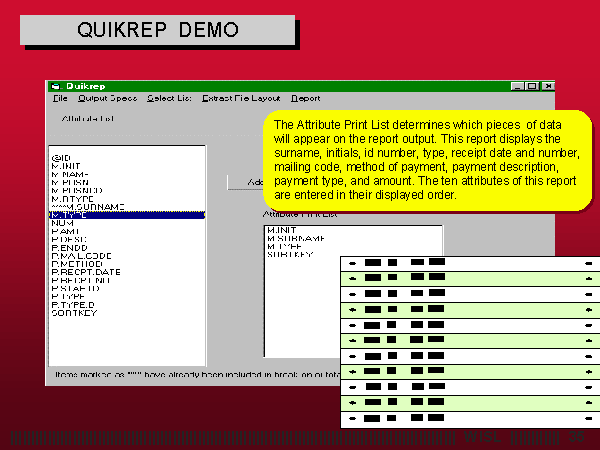This screenshot has width=600, height=450.
Task: Minimize the Quikrep window
Action: (518, 87)
